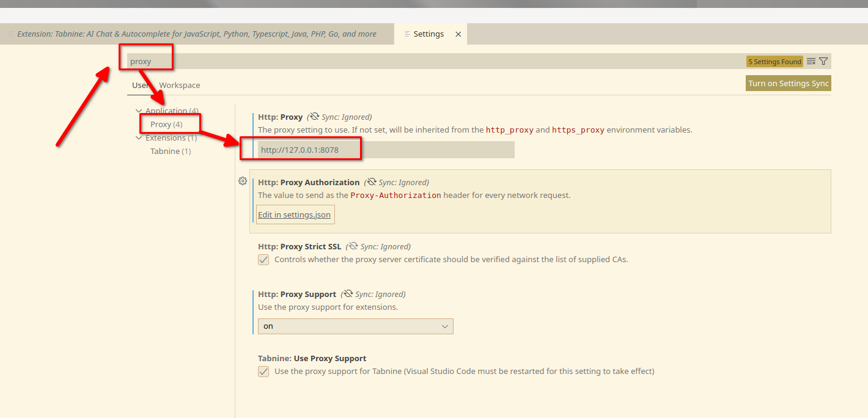Screen dimensions: 868x418
Task: Select Tabnine (1) in settings tree
Action: click(171, 152)
